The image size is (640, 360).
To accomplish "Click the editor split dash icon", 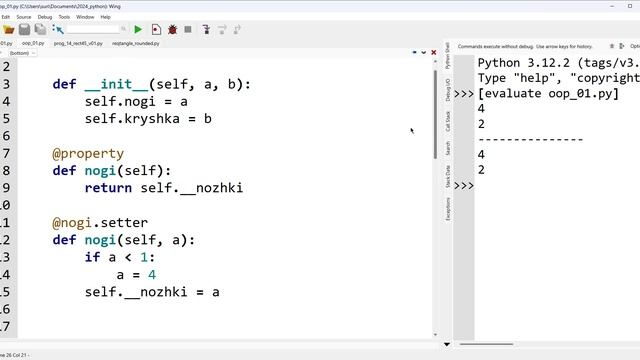I will (414, 52).
